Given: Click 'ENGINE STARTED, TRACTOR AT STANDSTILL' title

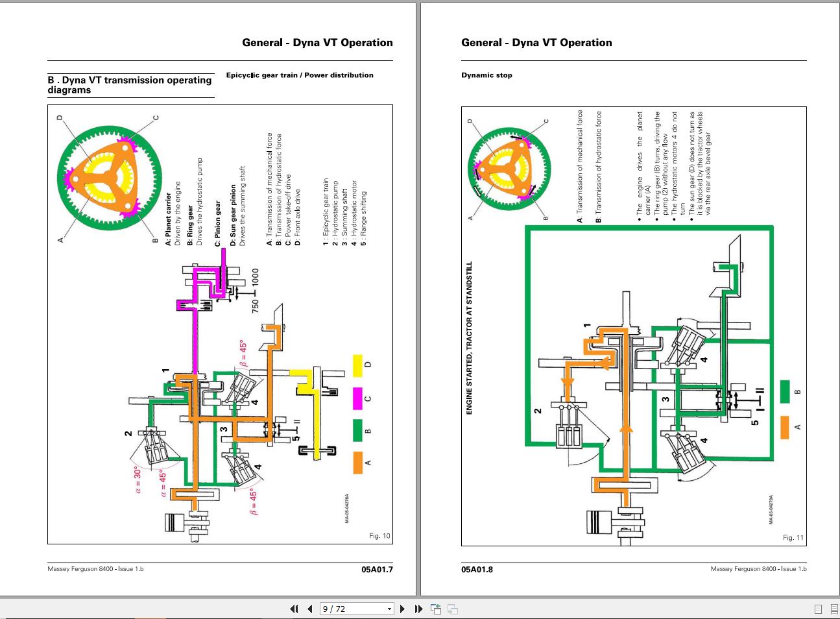Looking at the screenshot, I should point(470,338).
